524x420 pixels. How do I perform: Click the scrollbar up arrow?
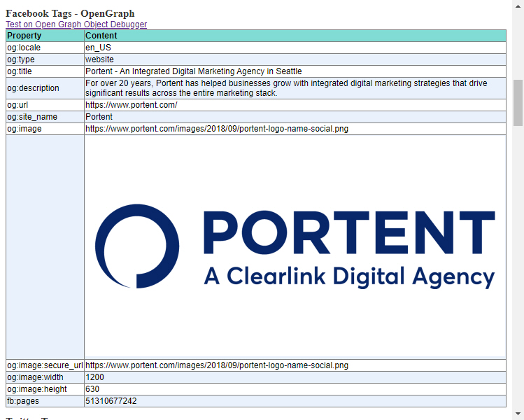[518, 5]
